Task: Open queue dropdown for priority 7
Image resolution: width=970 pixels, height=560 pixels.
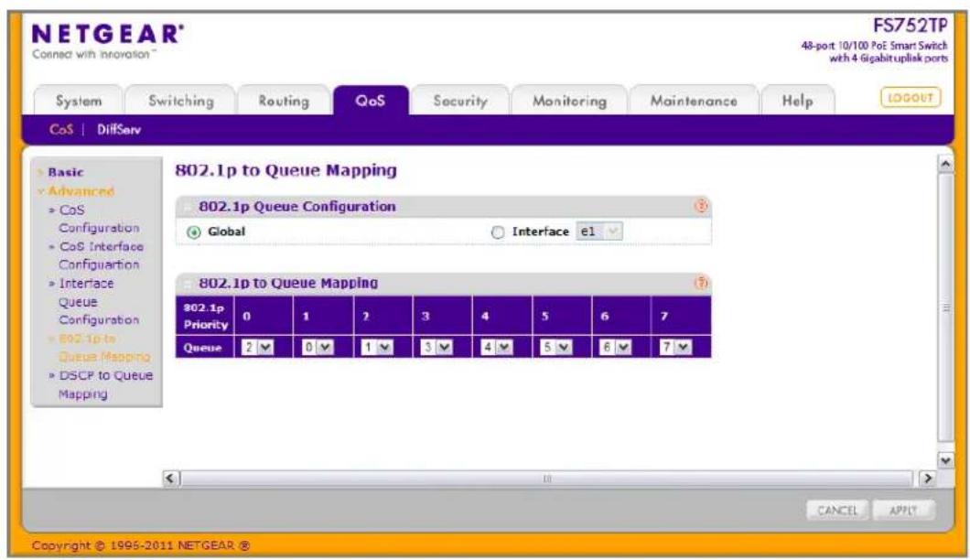Action: pos(675,347)
